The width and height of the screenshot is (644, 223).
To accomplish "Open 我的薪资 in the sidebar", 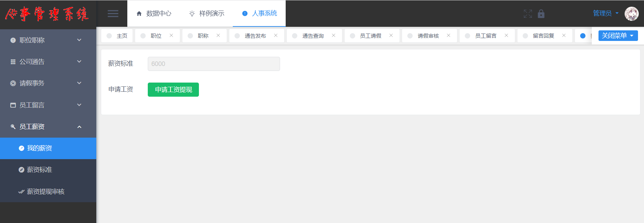I will pyautogui.click(x=48, y=148).
